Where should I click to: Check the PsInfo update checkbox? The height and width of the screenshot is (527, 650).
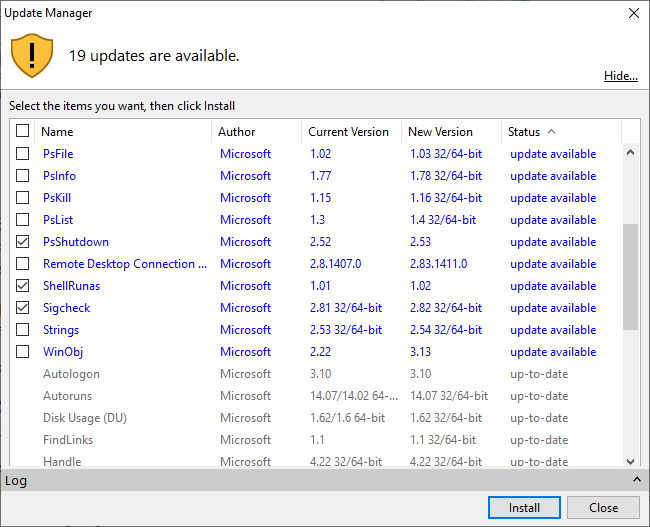[22, 175]
